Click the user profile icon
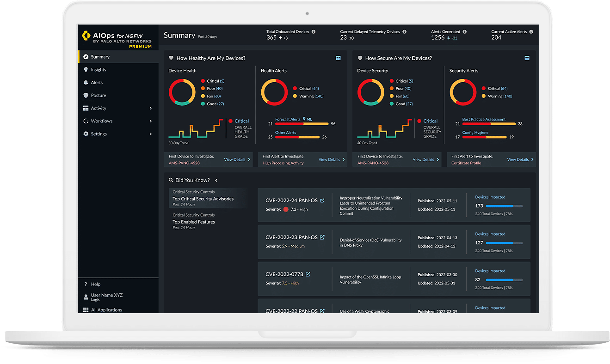The width and height of the screenshot is (610, 364). (86, 297)
